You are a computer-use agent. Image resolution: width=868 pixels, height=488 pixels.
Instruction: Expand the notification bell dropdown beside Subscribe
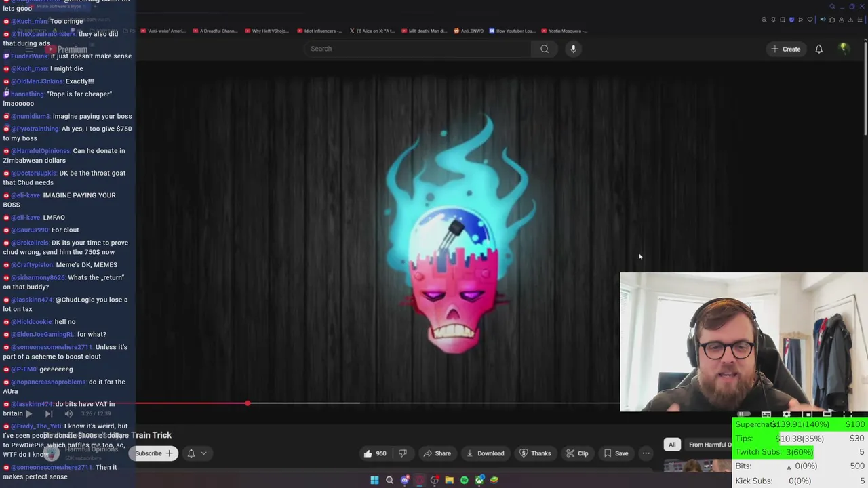tap(197, 453)
